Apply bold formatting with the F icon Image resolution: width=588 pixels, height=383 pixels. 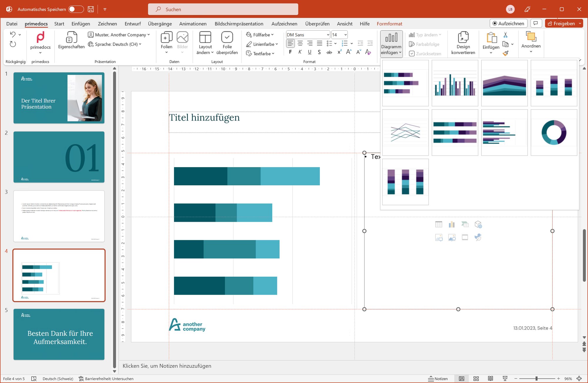coord(290,52)
